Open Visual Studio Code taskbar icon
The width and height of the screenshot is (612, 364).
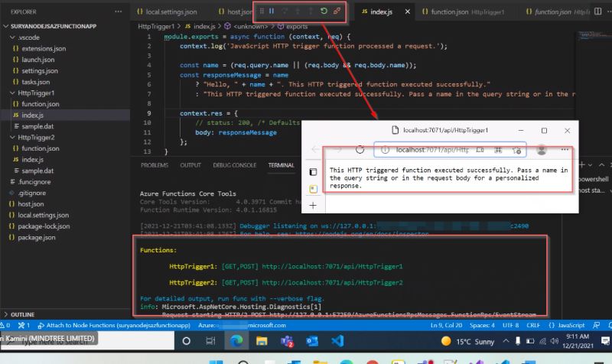[x=337, y=341]
